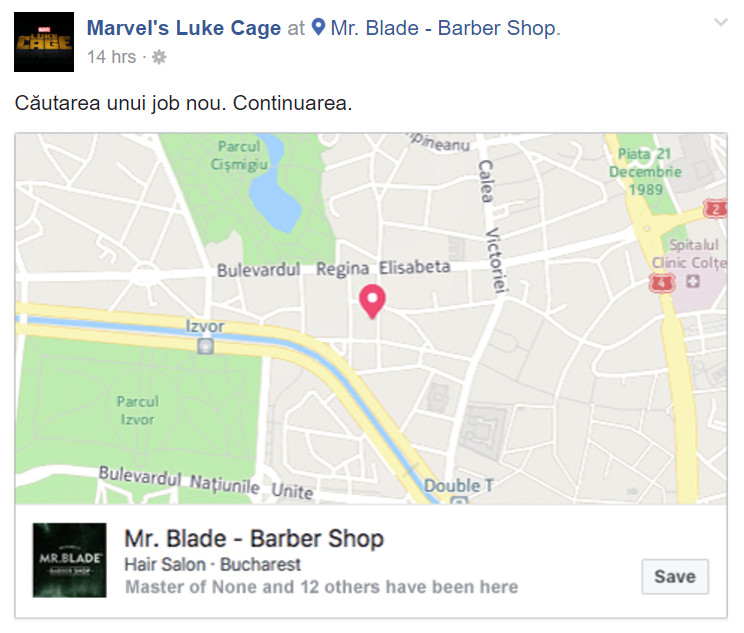The image size is (744, 633).
Task: Open Mr. Blade - Barber Shop header link
Action: (445, 28)
